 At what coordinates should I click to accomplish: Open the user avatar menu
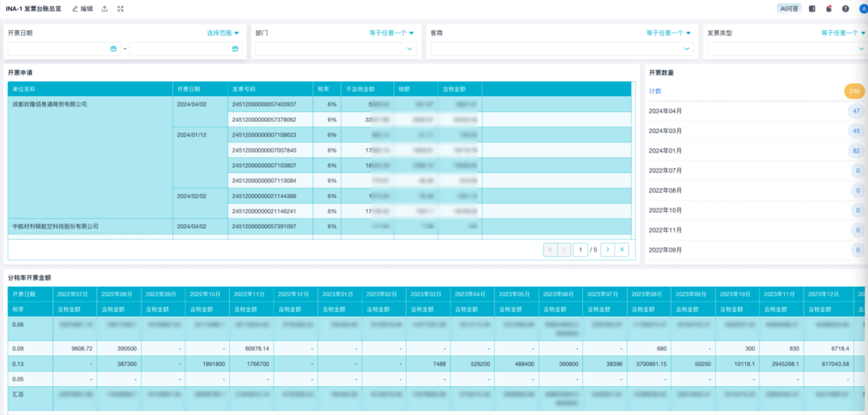pos(863,9)
